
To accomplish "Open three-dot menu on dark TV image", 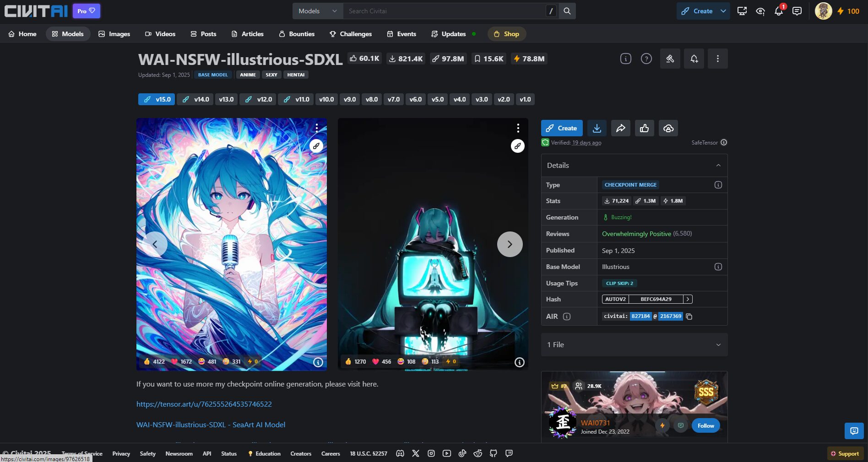I will (518, 128).
